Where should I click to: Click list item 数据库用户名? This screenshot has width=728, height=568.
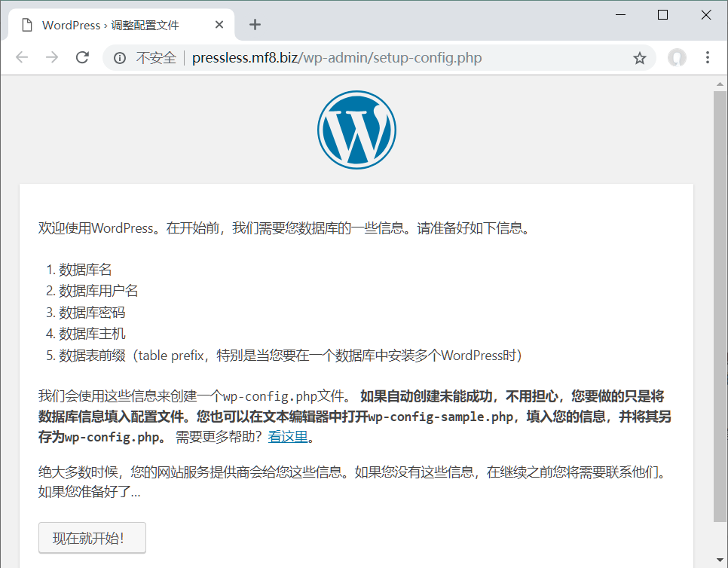click(99, 291)
